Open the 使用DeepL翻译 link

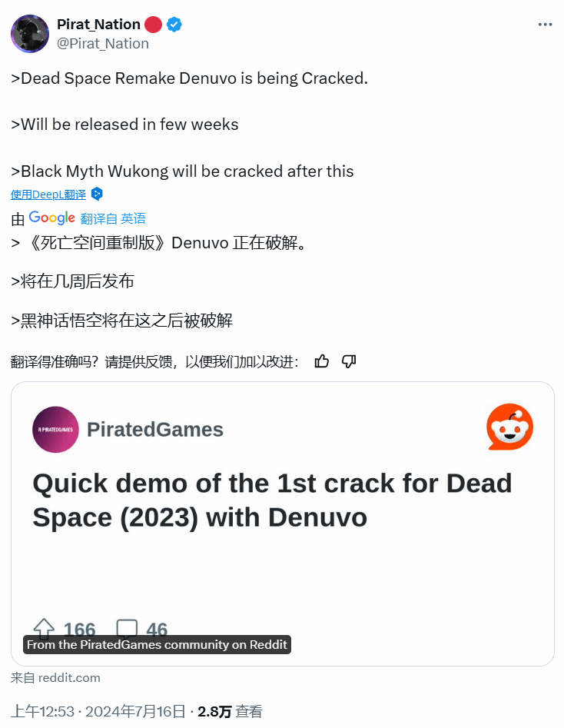48,194
